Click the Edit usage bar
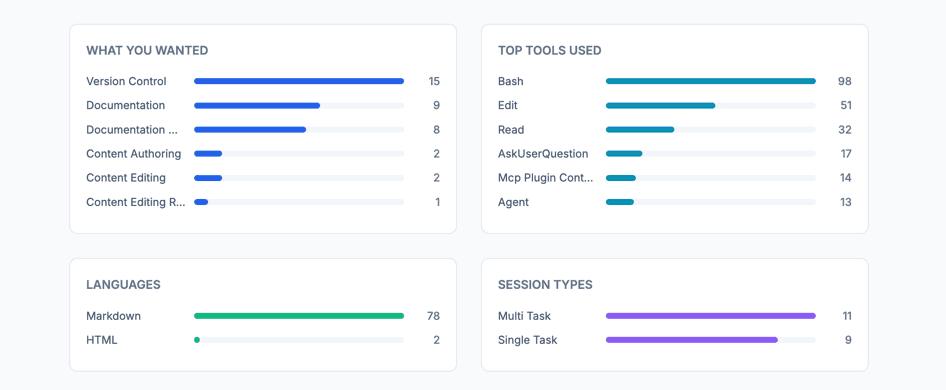 711,105
